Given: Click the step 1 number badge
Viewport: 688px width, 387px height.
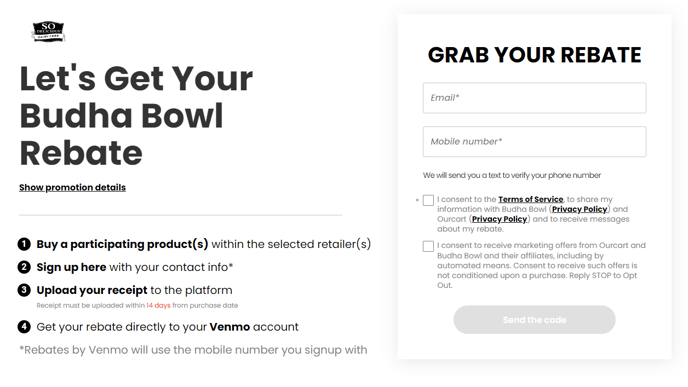Looking at the screenshot, I should pos(24,244).
